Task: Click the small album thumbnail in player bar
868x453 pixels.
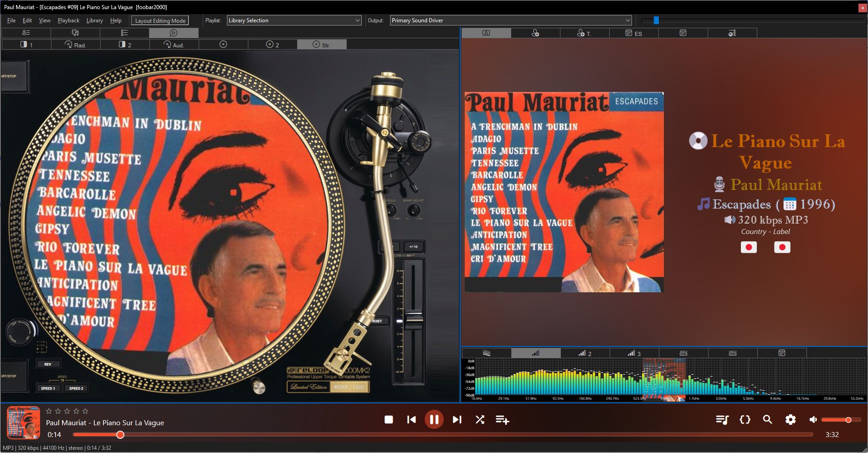Action: click(x=24, y=422)
